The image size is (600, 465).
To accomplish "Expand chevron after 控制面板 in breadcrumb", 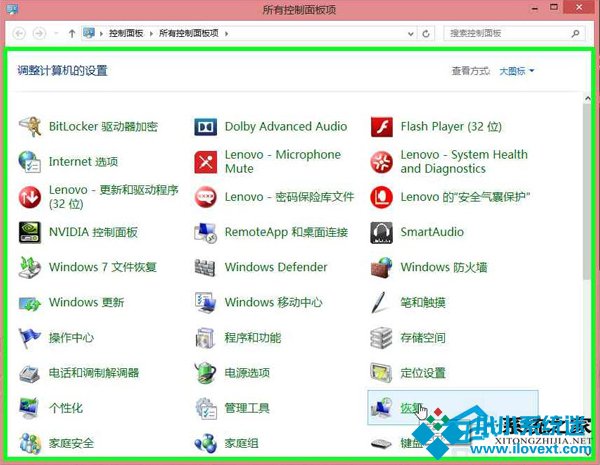I will [151, 34].
